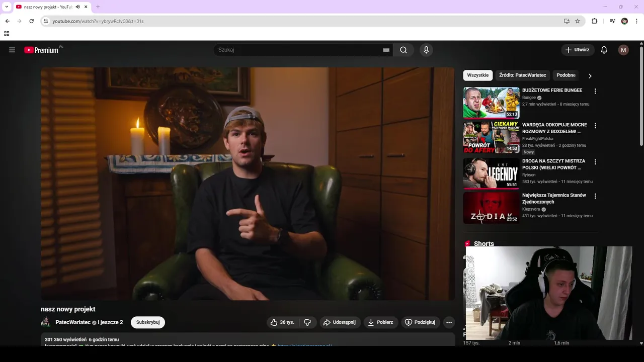Click the i jeszcze 2 collaborators text
Image resolution: width=644 pixels, height=362 pixels.
(x=110, y=322)
